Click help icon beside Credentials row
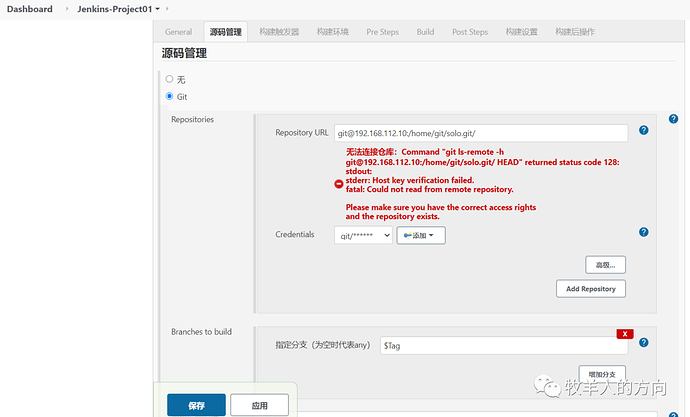The image size is (690, 417). point(644,232)
